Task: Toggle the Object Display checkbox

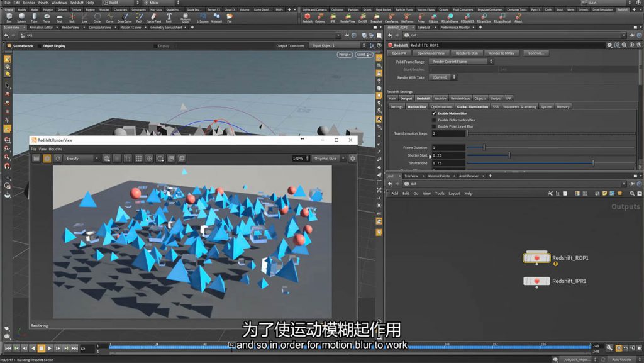Action: pyautogui.click(x=41, y=46)
